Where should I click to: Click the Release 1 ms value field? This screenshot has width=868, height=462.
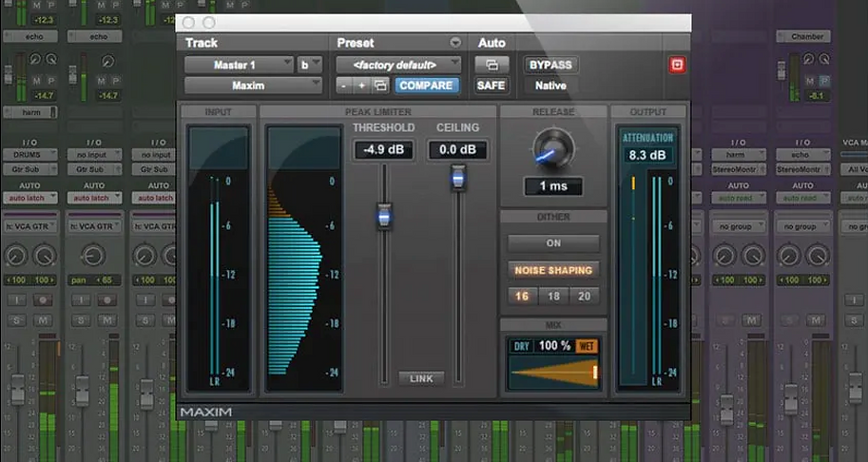click(x=553, y=186)
